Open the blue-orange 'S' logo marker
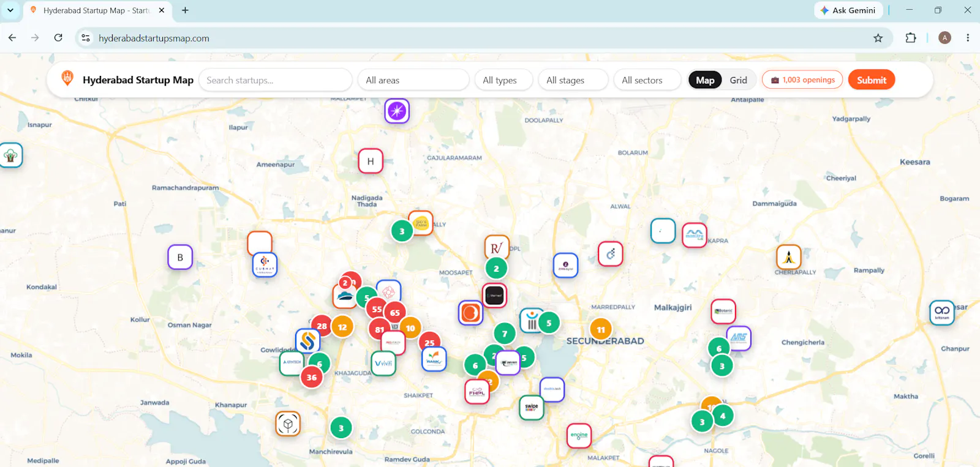The image size is (980, 467). (307, 341)
